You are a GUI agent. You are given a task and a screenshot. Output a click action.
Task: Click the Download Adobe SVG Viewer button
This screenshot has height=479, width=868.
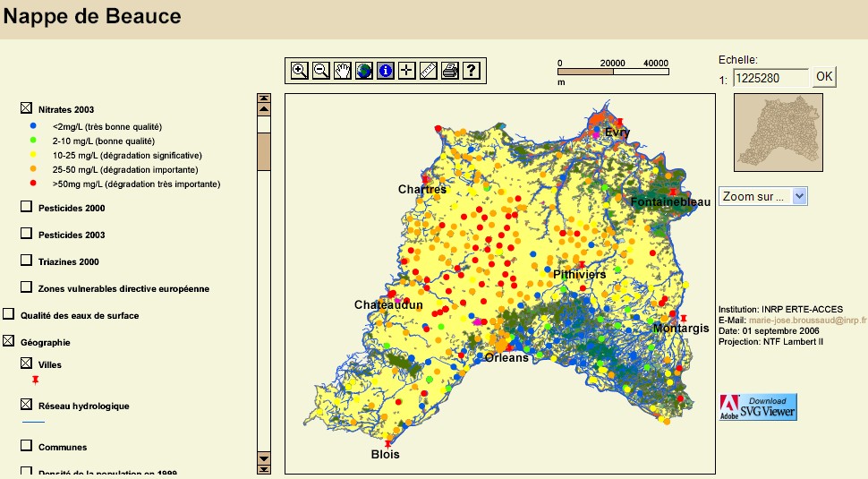click(x=758, y=406)
